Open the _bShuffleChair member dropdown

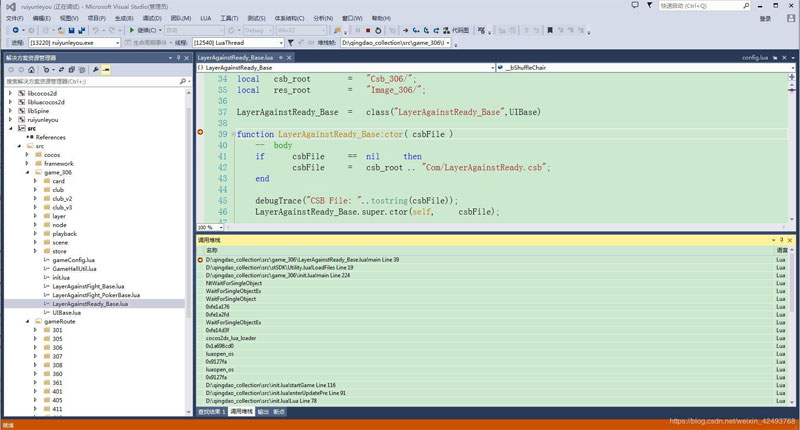coord(645,67)
